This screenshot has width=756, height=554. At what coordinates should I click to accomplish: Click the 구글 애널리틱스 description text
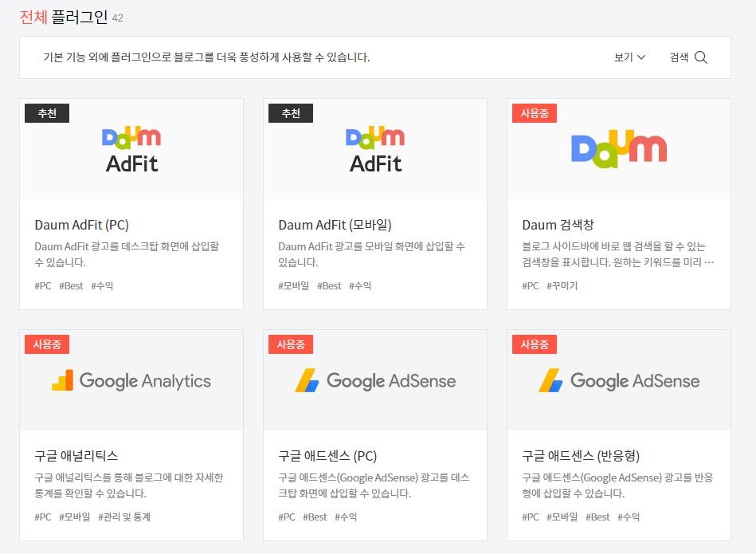(129, 485)
